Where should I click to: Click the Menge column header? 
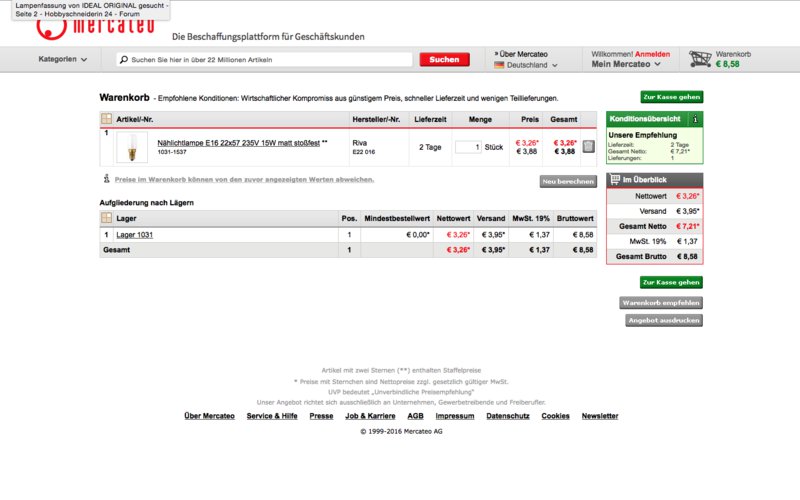pos(480,119)
